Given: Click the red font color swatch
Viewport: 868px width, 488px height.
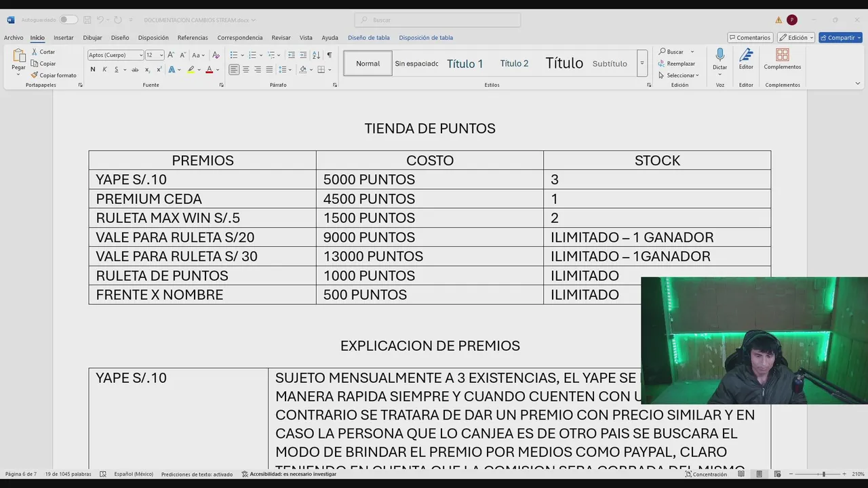Looking at the screenshot, I should coord(209,69).
